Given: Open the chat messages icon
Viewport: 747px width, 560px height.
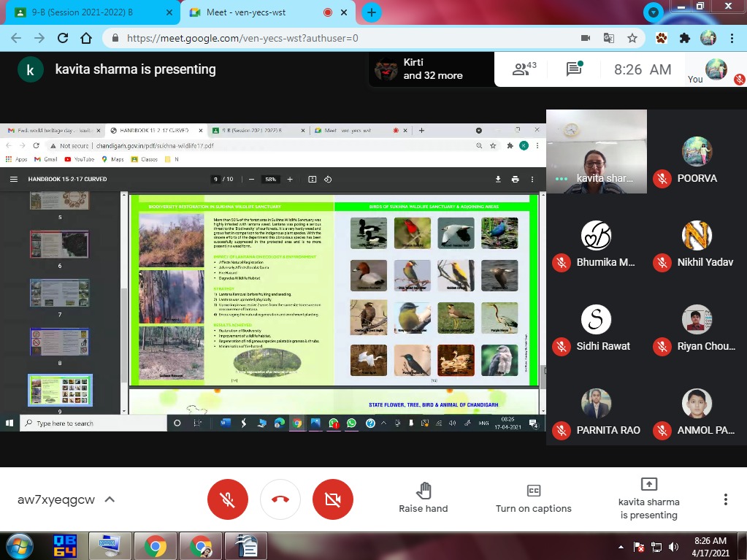Looking at the screenshot, I should tap(574, 69).
